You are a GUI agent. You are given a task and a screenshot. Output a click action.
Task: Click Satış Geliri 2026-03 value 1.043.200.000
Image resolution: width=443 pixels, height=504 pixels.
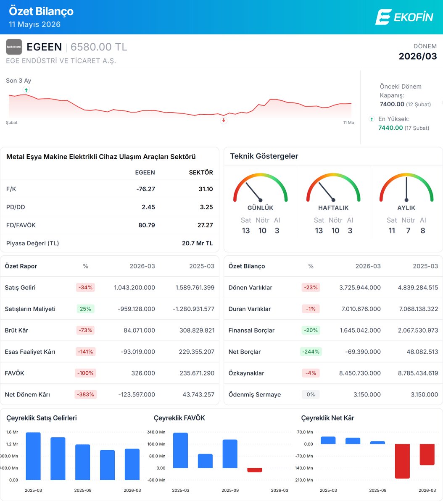pyautogui.click(x=134, y=288)
